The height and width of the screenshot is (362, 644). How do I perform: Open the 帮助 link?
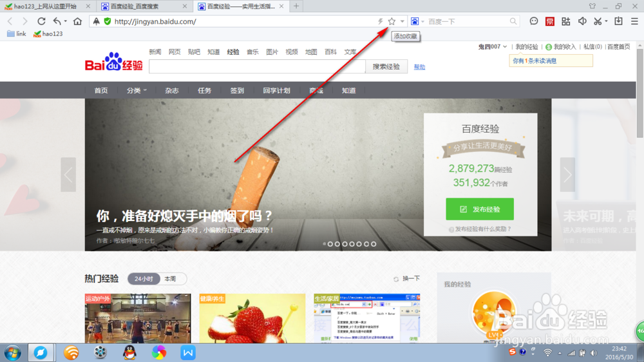[419, 67]
